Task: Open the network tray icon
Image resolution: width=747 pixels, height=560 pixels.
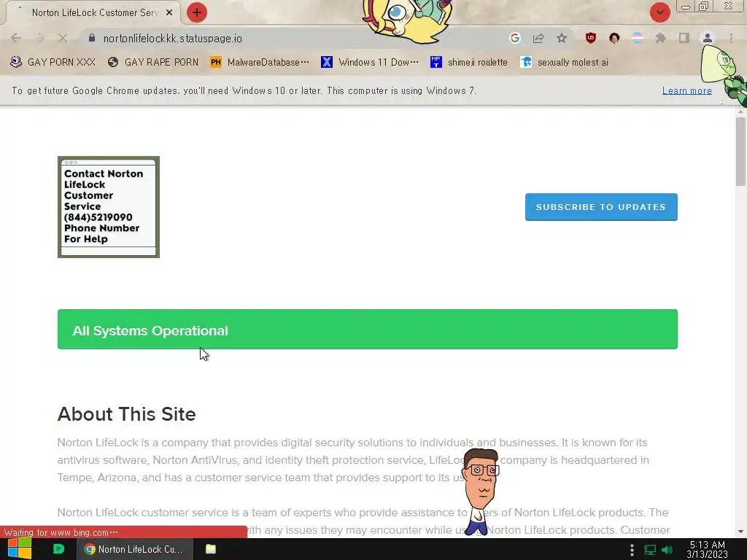Action: tap(650, 550)
